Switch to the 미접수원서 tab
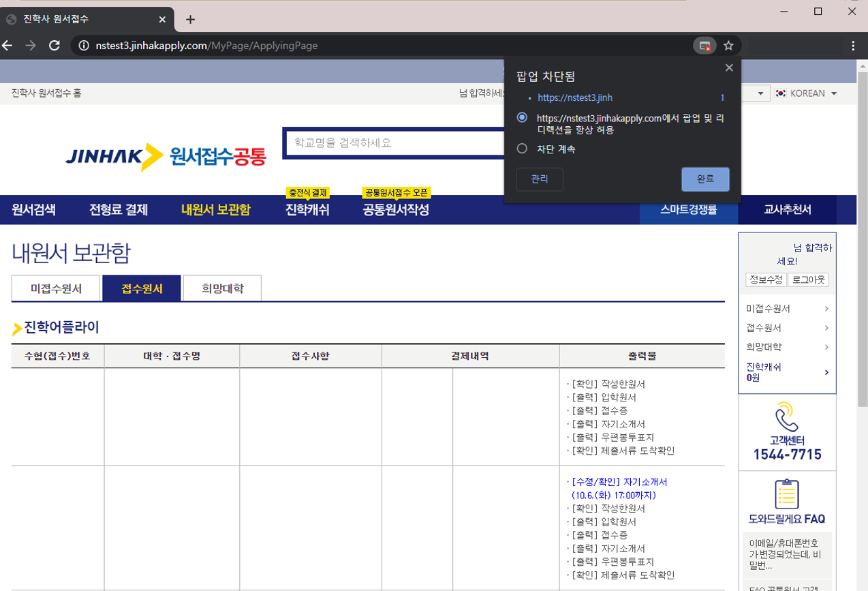 [x=56, y=288]
